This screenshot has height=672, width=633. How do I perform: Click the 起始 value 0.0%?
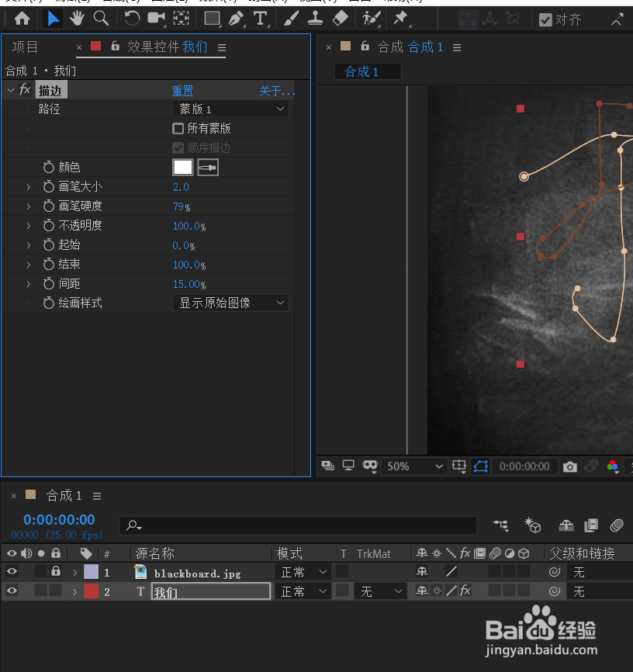pyautogui.click(x=183, y=245)
